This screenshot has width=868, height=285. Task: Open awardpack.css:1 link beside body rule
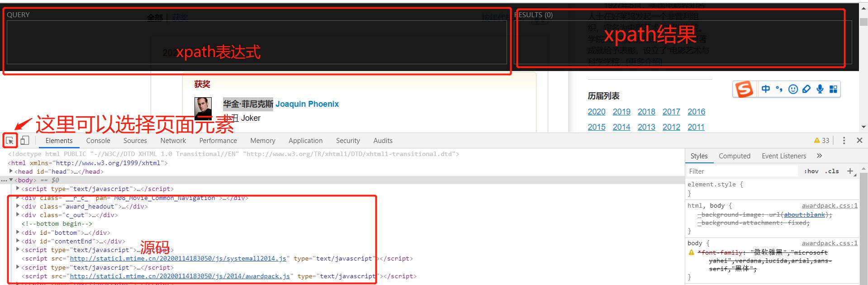[830, 243]
